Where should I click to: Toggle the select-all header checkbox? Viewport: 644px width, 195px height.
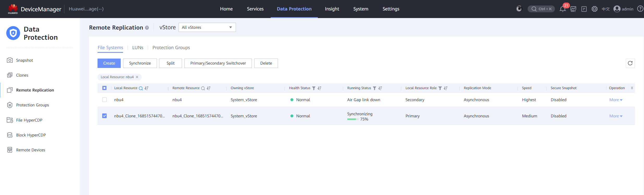click(105, 88)
